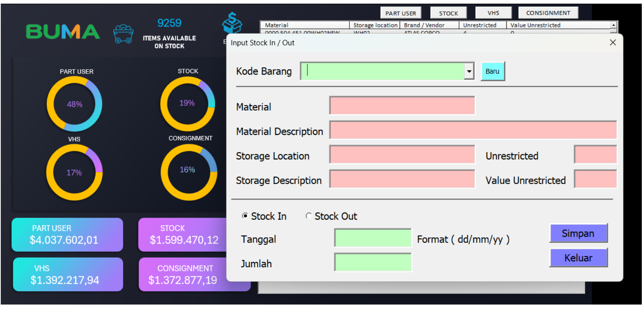644x309 pixels.
Task: Click the BUMA logo
Action: 63,32
